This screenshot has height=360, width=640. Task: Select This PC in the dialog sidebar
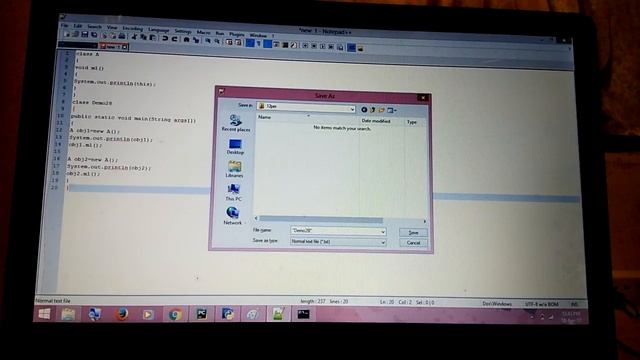[x=233, y=193]
